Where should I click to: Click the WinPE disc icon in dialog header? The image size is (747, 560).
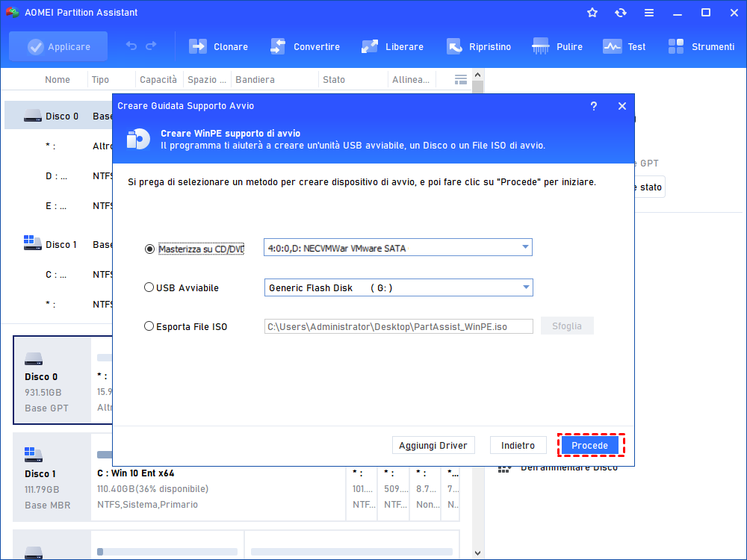coord(138,139)
